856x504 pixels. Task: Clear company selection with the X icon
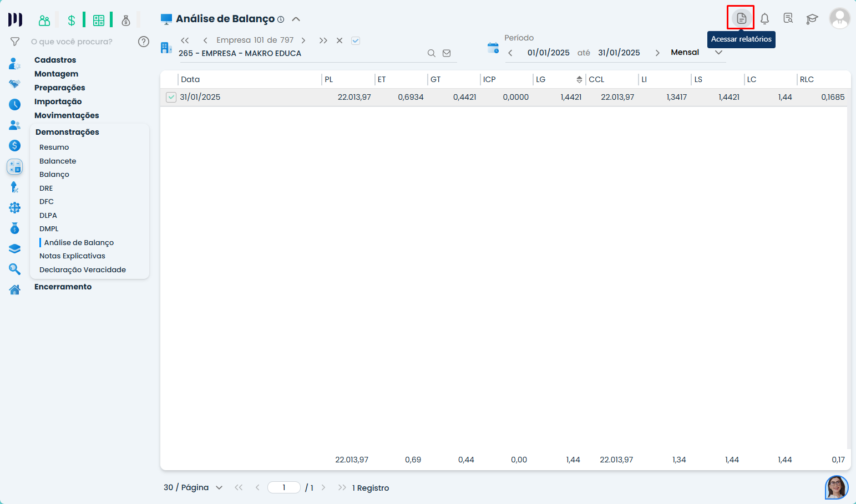[340, 40]
